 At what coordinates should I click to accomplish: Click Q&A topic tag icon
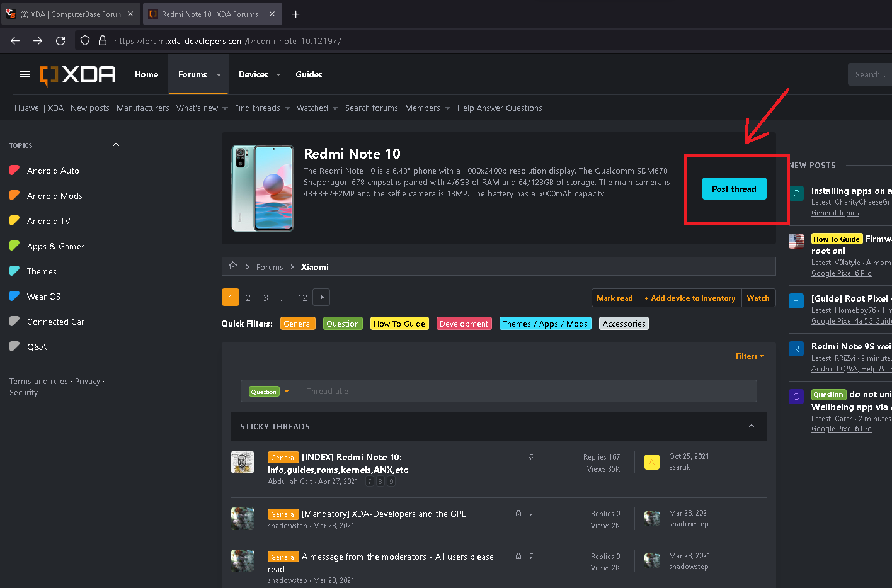(x=14, y=347)
